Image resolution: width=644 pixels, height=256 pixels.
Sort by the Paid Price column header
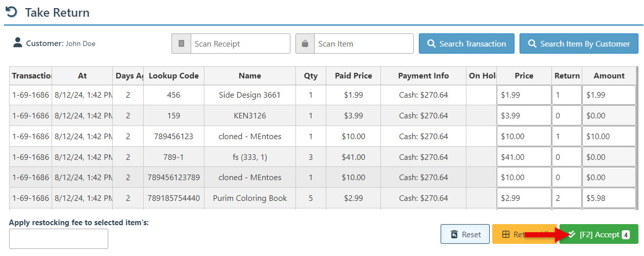[x=353, y=76]
